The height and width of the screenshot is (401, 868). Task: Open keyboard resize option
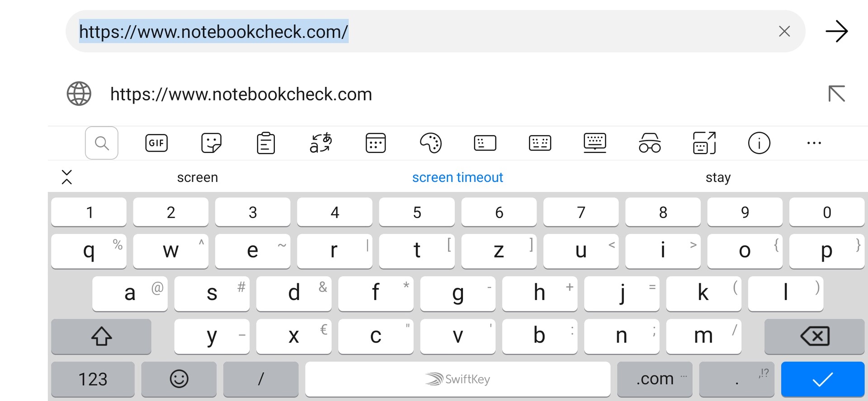[x=704, y=143]
